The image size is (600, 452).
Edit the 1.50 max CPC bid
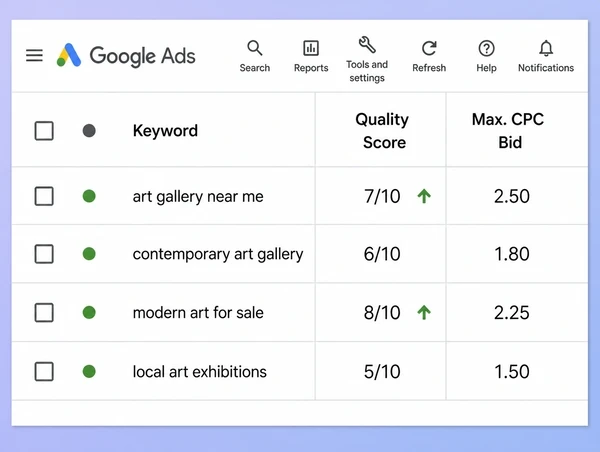[x=512, y=372]
